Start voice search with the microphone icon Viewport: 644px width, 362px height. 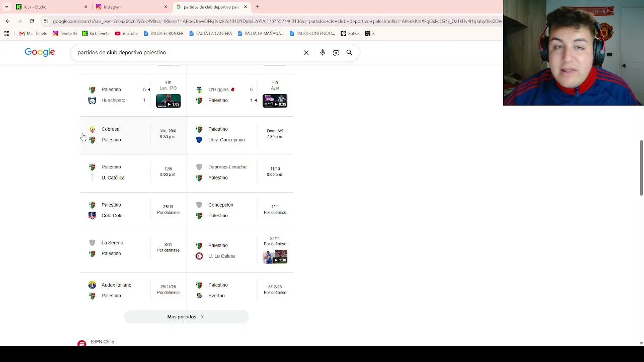323,52
